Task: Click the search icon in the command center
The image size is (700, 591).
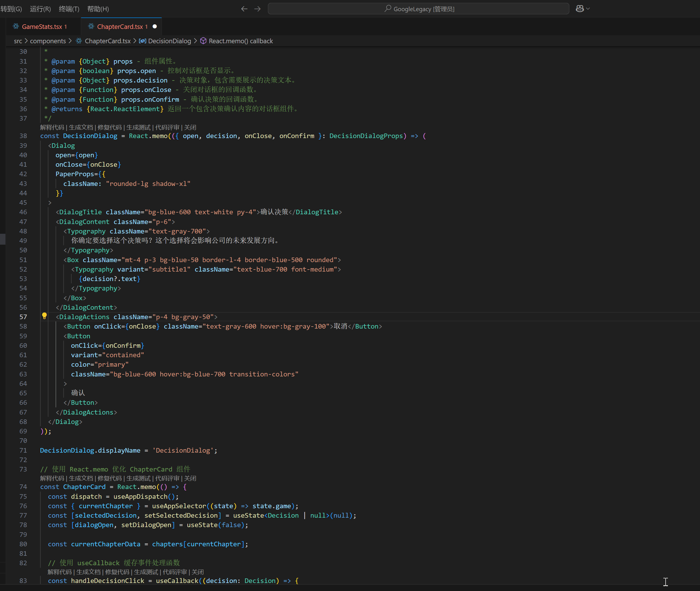Action: (x=388, y=8)
